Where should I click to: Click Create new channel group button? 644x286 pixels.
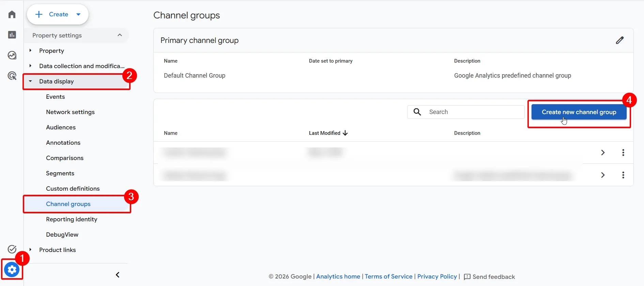click(579, 112)
